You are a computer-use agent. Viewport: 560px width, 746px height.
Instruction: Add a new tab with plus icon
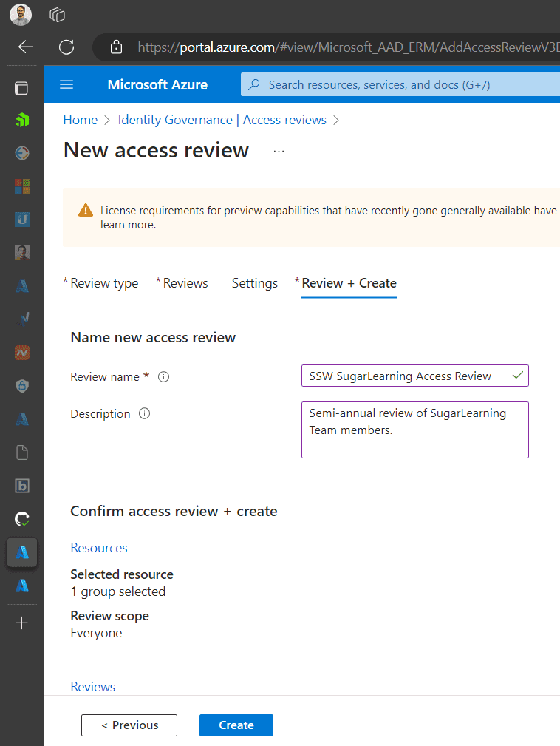click(22, 623)
